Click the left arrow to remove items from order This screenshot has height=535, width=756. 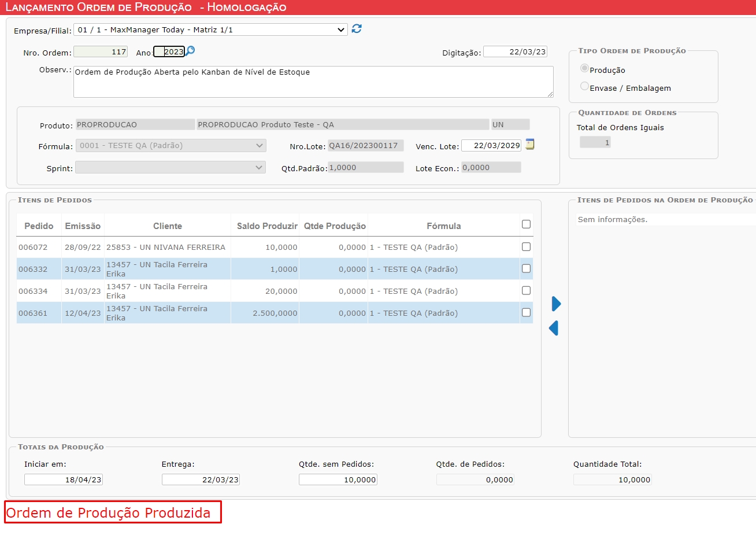pos(554,329)
